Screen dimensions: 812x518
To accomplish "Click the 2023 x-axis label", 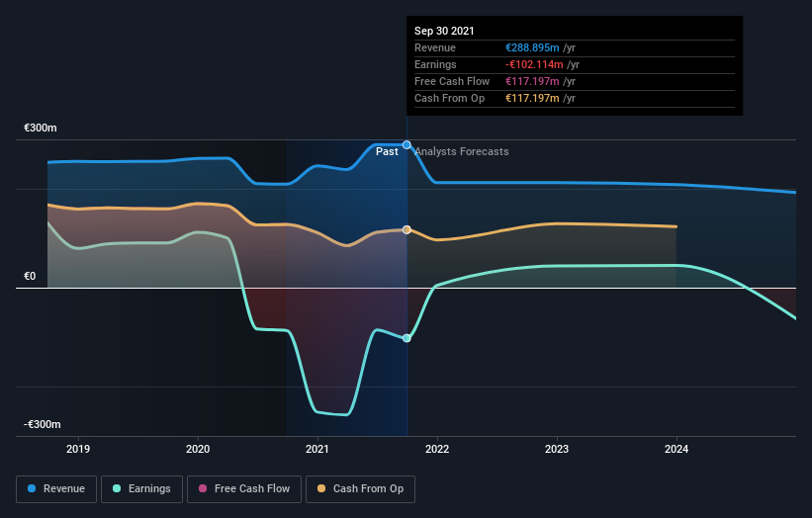I will tap(557, 449).
